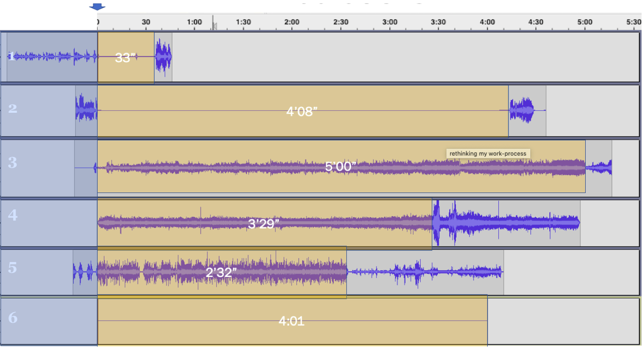Click the 4:01 region in track 6

291,321
